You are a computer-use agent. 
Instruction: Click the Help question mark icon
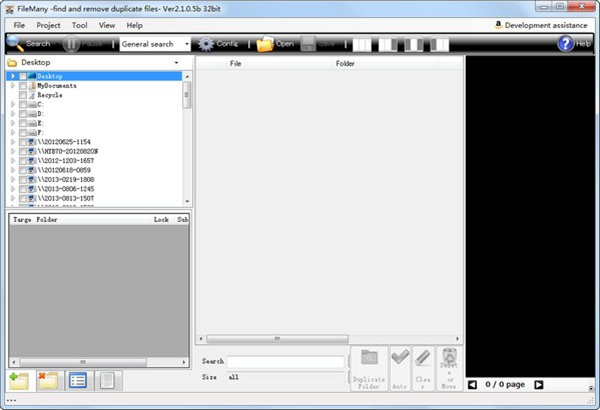pyautogui.click(x=566, y=44)
